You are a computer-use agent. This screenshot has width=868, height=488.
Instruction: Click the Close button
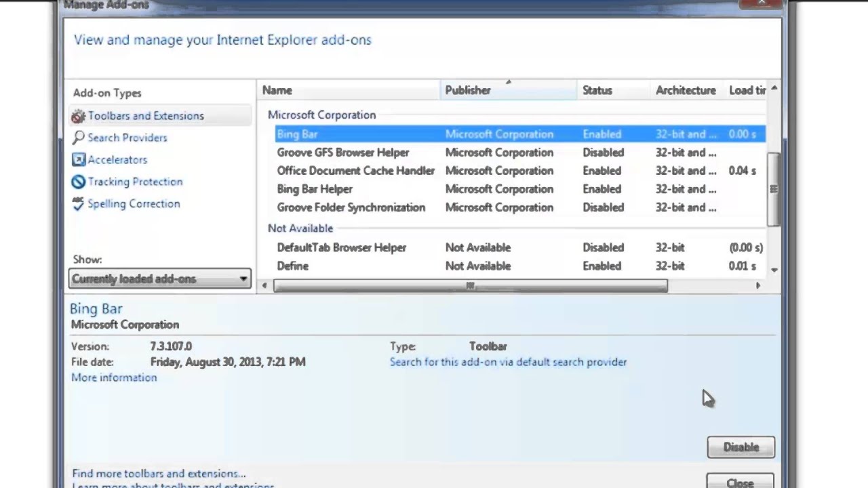point(740,481)
